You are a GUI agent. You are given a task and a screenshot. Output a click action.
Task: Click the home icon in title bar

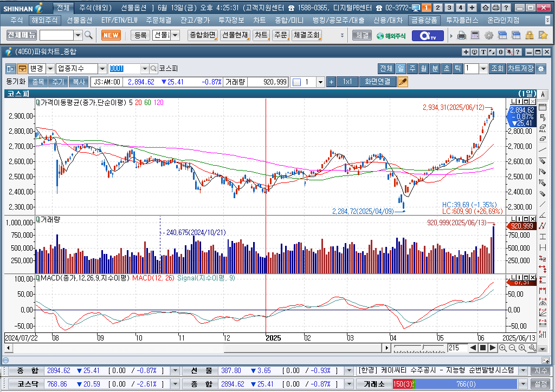pos(486,8)
